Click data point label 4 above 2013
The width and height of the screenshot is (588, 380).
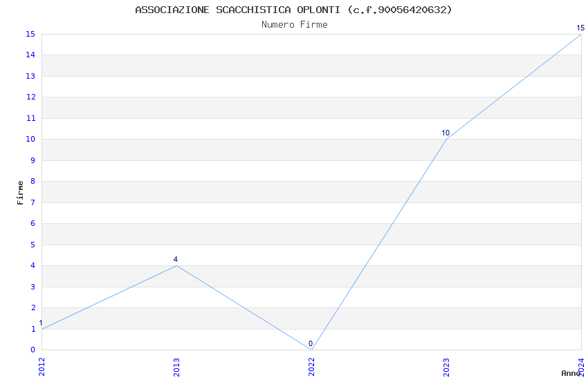click(176, 259)
